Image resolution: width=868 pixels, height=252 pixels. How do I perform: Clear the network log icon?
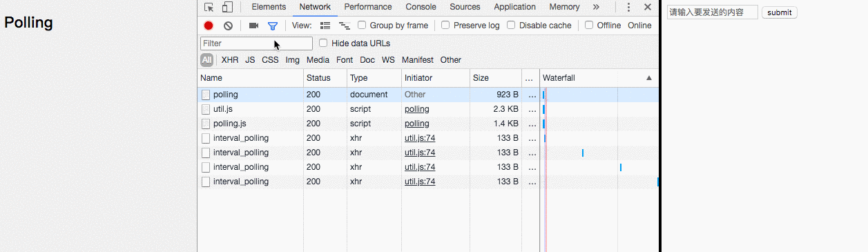pyautogui.click(x=228, y=26)
